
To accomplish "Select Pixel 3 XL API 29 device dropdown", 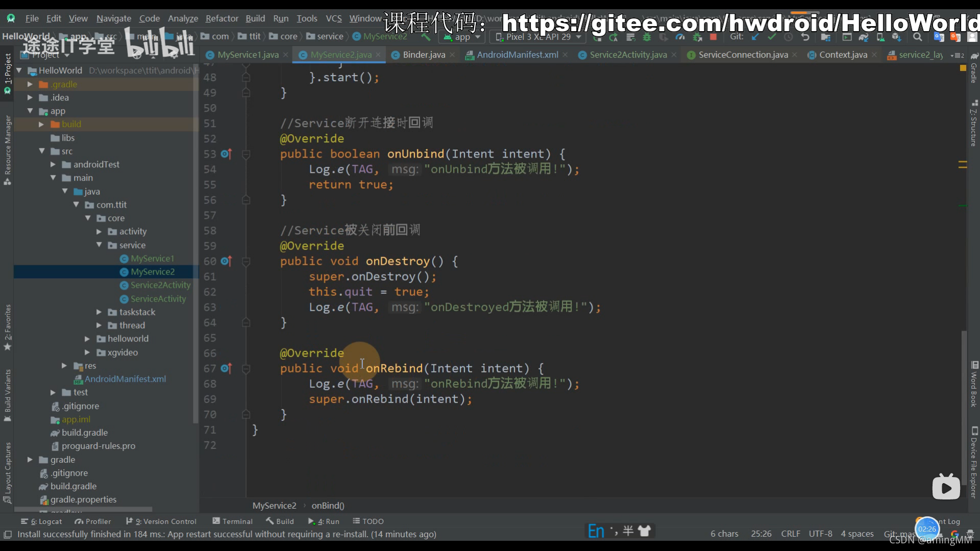I will point(538,37).
